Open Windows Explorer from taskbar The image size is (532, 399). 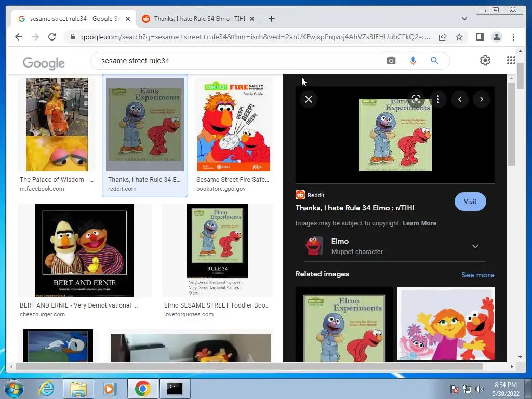(78, 389)
